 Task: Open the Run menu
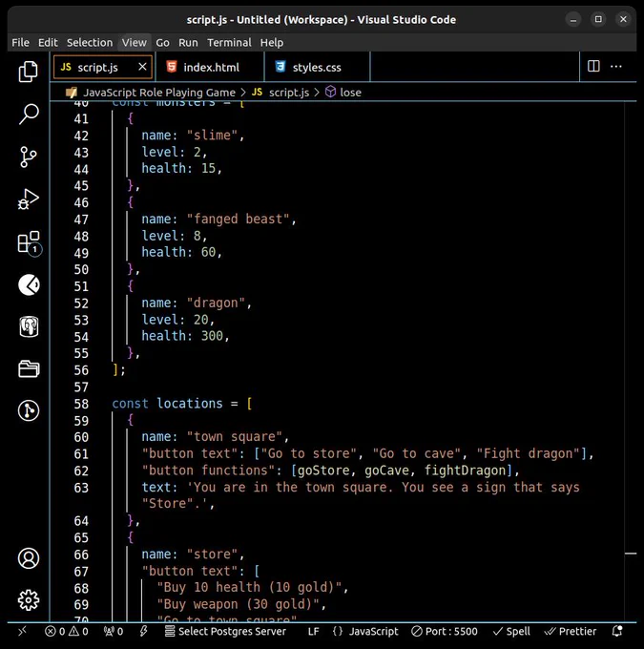[x=188, y=42]
